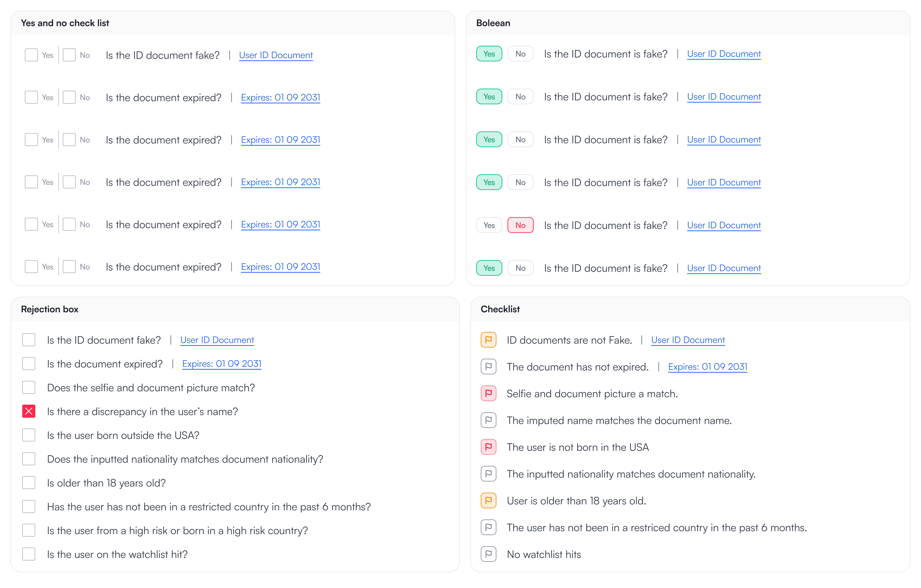Toggle flag for 'The imputed name matches the document name'
The height and width of the screenshot is (588, 921).
point(488,420)
